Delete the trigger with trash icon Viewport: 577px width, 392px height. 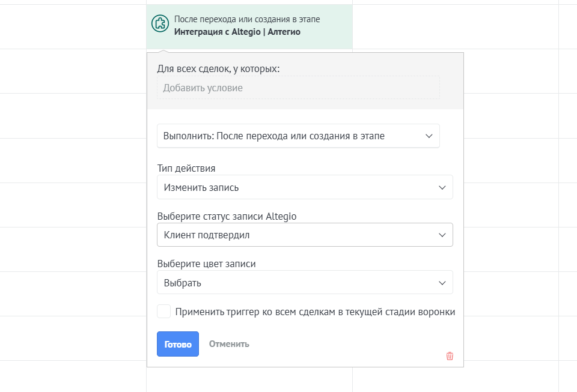pos(450,356)
